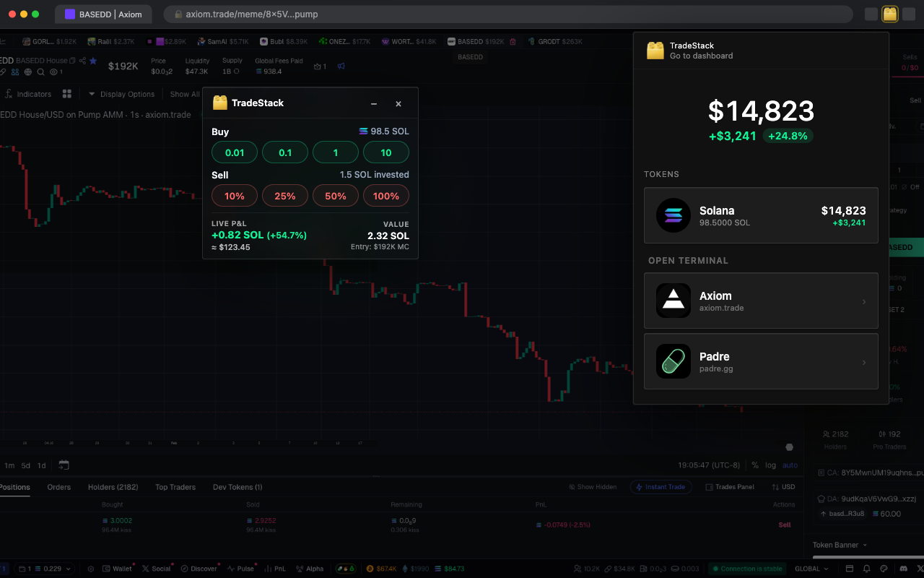Toggle the favorite star for BASEDD
This screenshot has width=924, height=578.
93,61
